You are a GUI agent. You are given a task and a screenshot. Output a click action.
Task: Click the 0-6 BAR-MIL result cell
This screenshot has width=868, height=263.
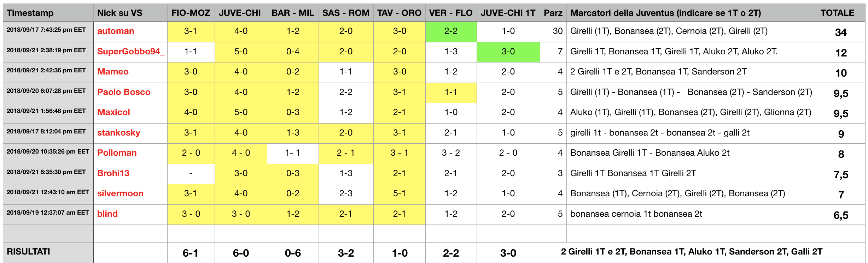[x=293, y=252]
